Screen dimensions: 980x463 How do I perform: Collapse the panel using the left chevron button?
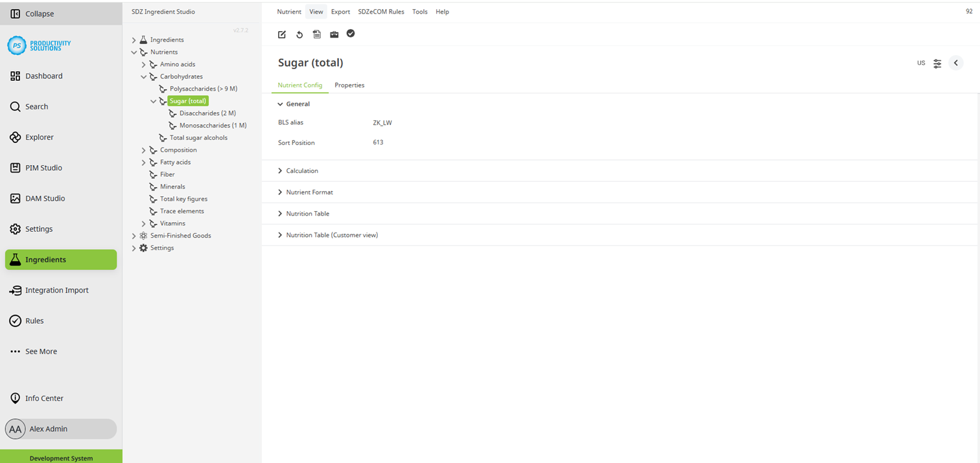(955, 63)
